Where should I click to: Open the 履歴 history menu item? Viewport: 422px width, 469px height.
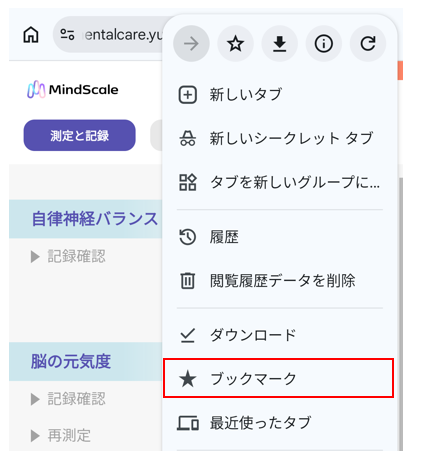coord(279,237)
